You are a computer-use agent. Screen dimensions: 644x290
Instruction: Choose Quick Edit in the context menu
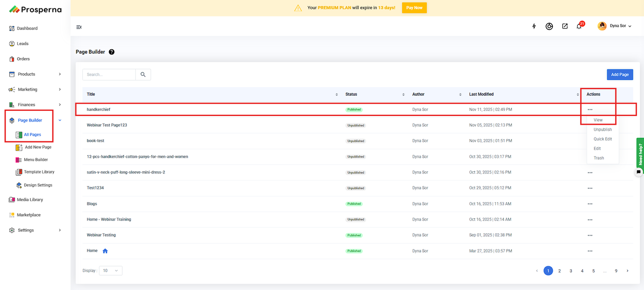(x=603, y=139)
